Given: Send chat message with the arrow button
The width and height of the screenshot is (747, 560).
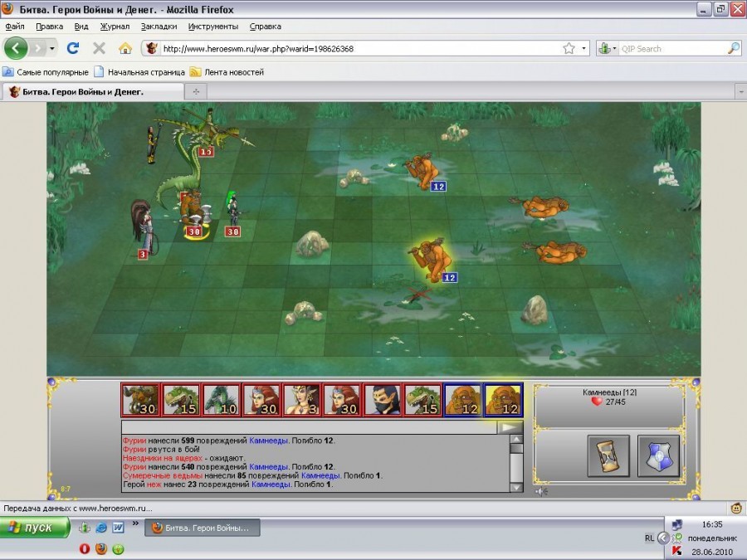Looking at the screenshot, I should tap(510, 426).
